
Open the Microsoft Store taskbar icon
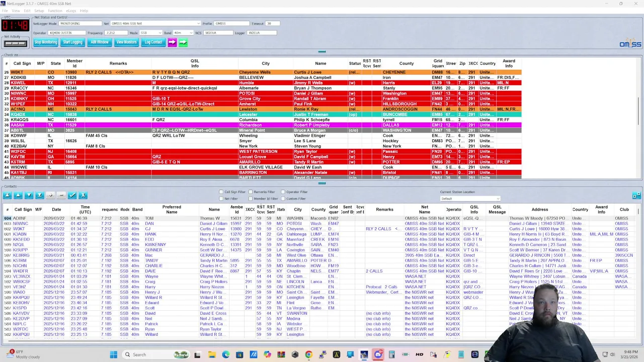click(239, 354)
